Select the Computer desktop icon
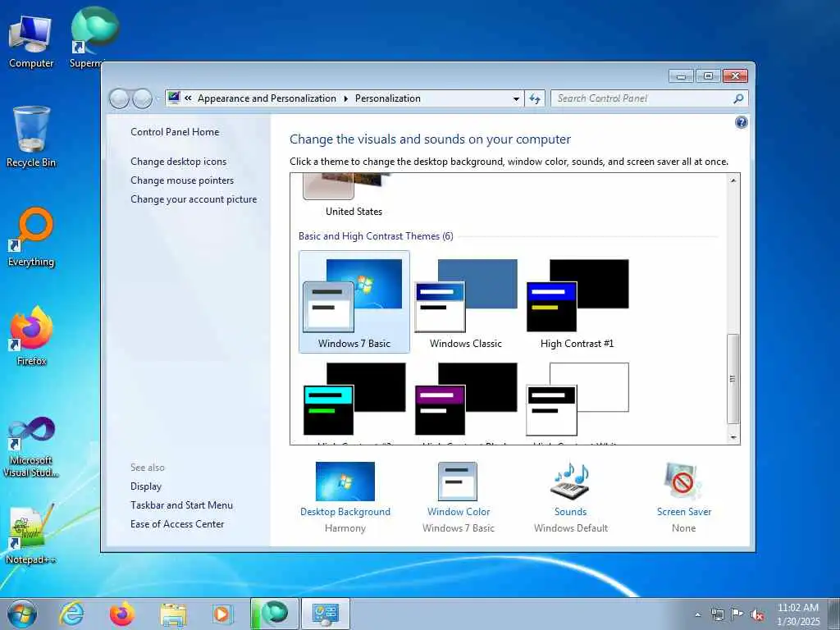Image resolution: width=840 pixels, height=630 pixels. [x=31, y=43]
